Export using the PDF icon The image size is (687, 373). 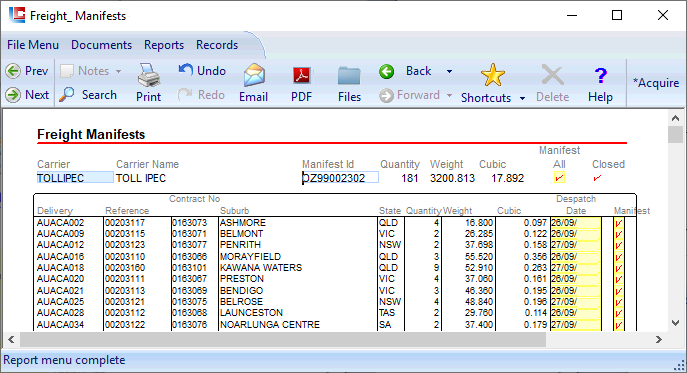[x=301, y=75]
